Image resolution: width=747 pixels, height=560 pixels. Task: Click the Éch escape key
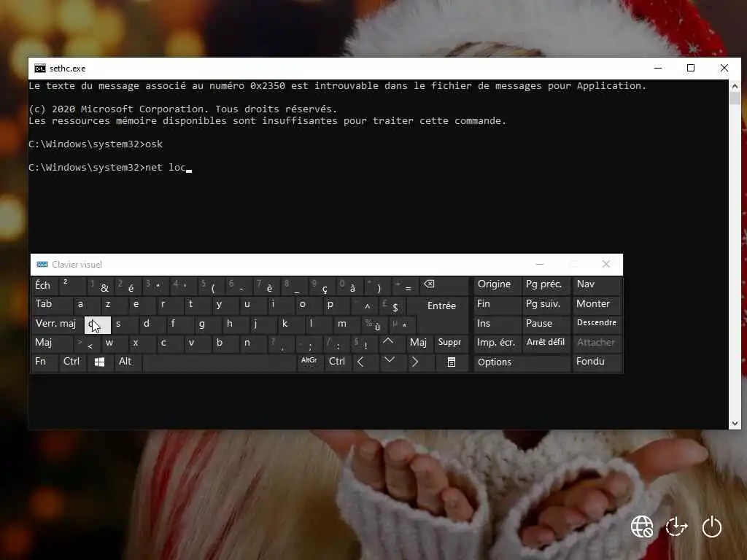click(x=44, y=285)
